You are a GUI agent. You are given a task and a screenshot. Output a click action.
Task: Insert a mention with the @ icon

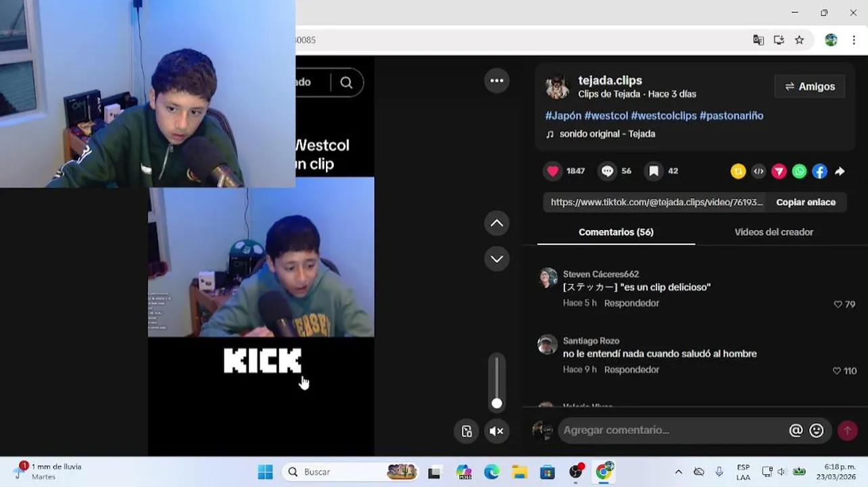click(x=796, y=430)
